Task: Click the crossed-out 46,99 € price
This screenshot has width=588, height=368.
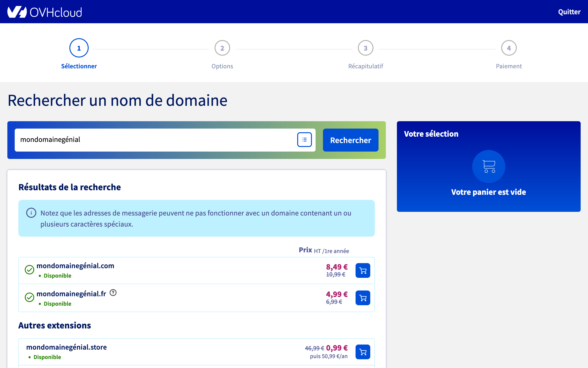Action: [314, 348]
